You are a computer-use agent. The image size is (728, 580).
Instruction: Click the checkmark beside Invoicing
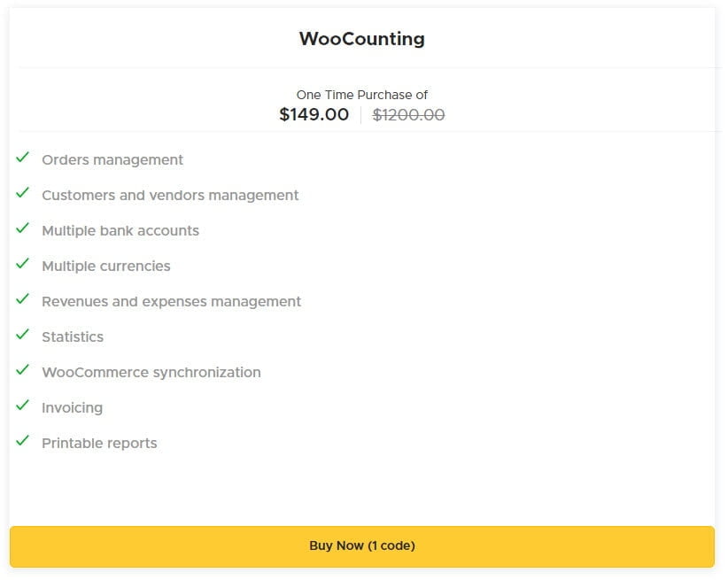tap(23, 406)
